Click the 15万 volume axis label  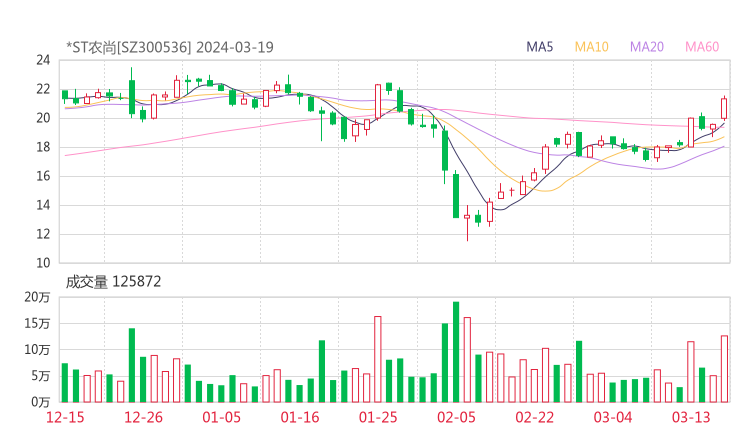click(x=37, y=323)
